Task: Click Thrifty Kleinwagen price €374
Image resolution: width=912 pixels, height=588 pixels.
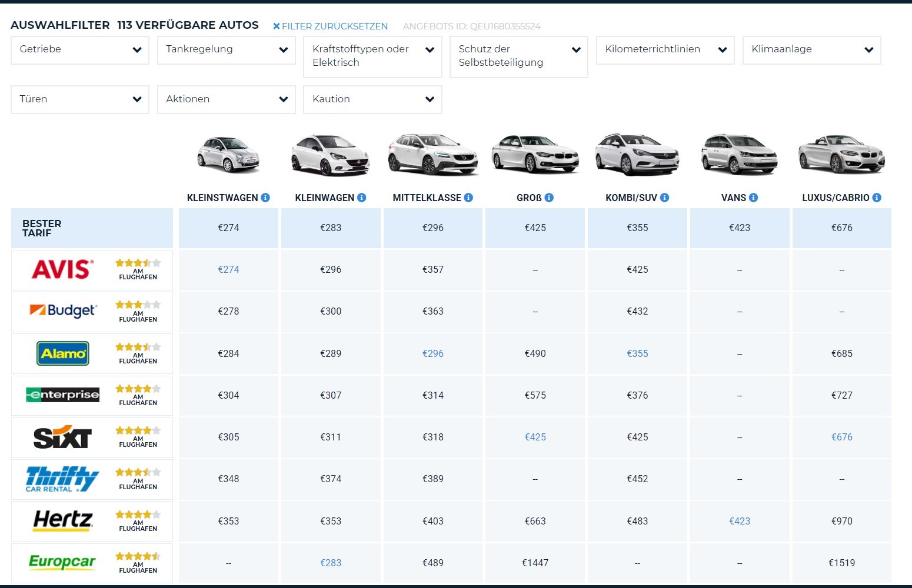Action: pos(331,479)
